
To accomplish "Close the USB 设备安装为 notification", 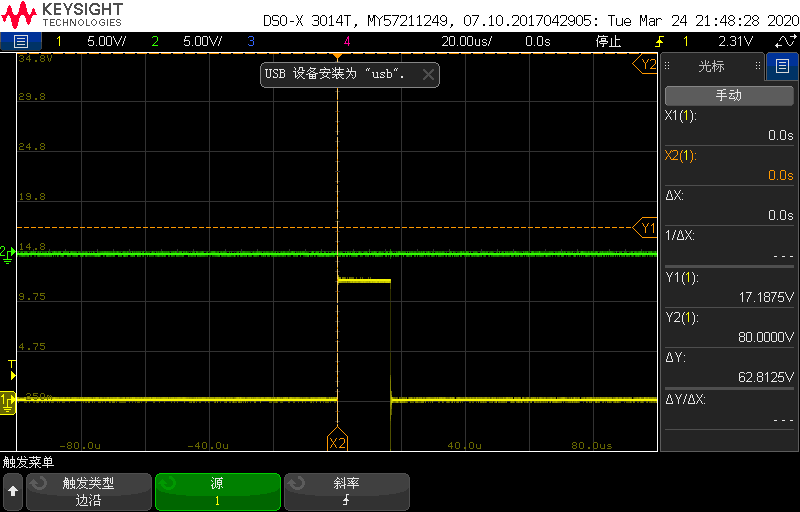I will (x=429, y=75).
